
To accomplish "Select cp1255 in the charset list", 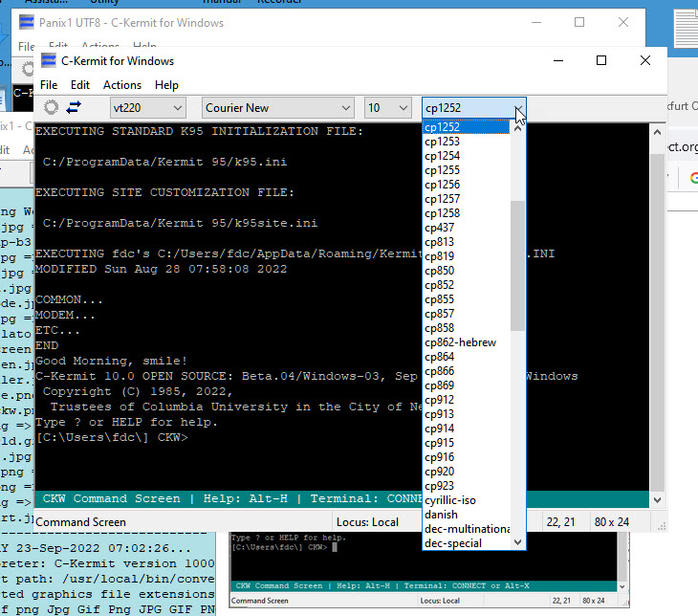I will pos(466,170).
